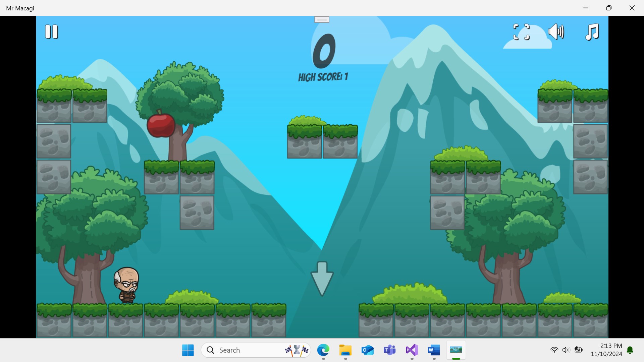Click the red apple in the tree
Viewport: 644px width, 362px height.
point(161,125)
